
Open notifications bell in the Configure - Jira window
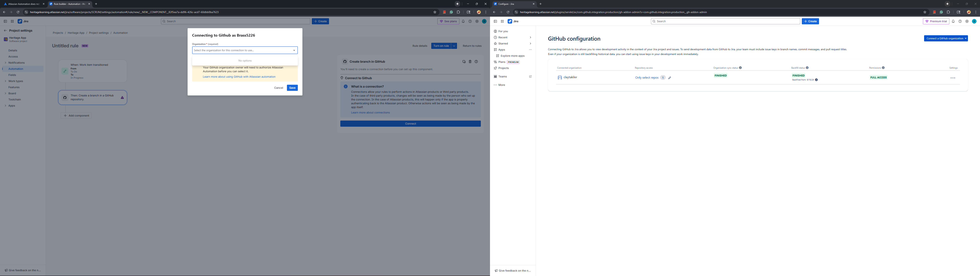click(x=953, y=21)
